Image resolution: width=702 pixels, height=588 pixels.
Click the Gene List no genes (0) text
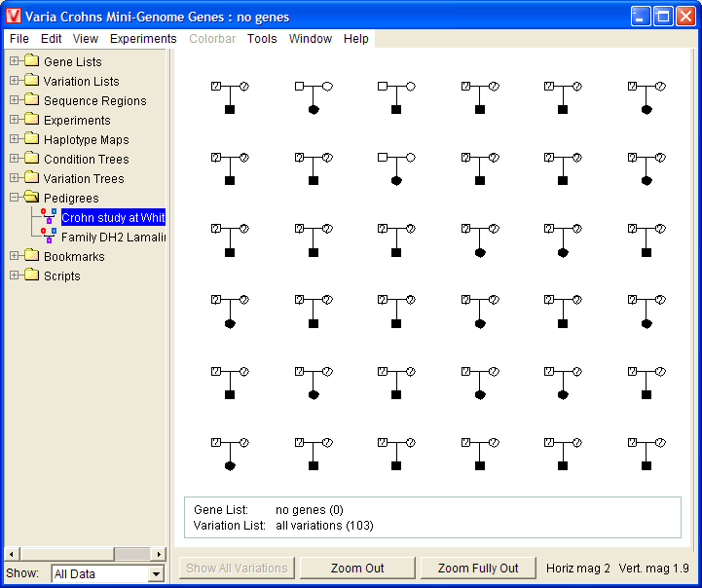310,510
